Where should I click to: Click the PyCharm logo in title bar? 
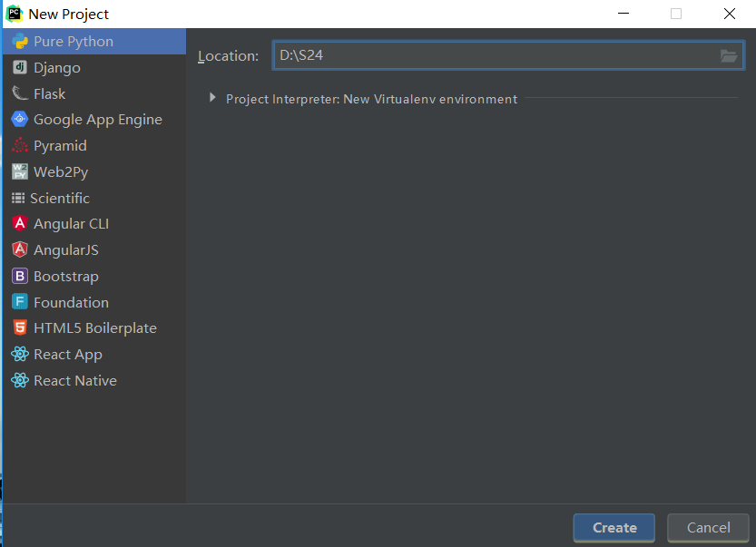tap(15, 14)
